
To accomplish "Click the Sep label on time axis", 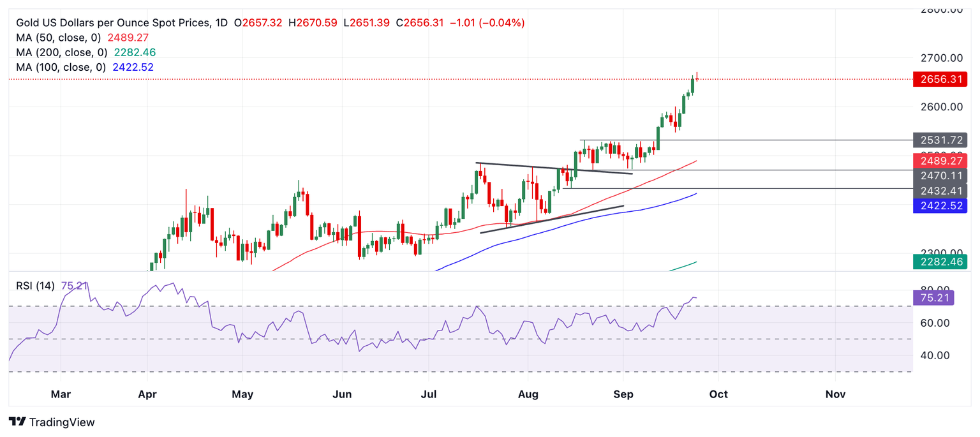I will pyautogui.click(x=623, y=394).
